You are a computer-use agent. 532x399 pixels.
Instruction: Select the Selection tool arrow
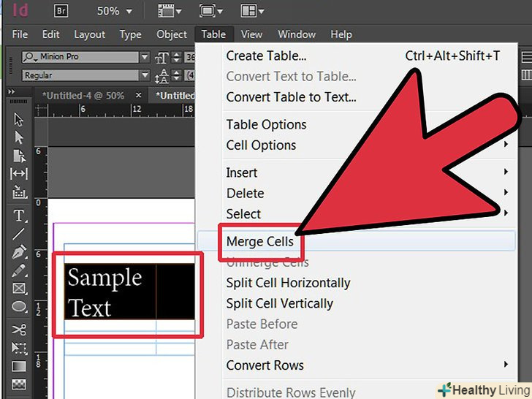tap(19, 119)
